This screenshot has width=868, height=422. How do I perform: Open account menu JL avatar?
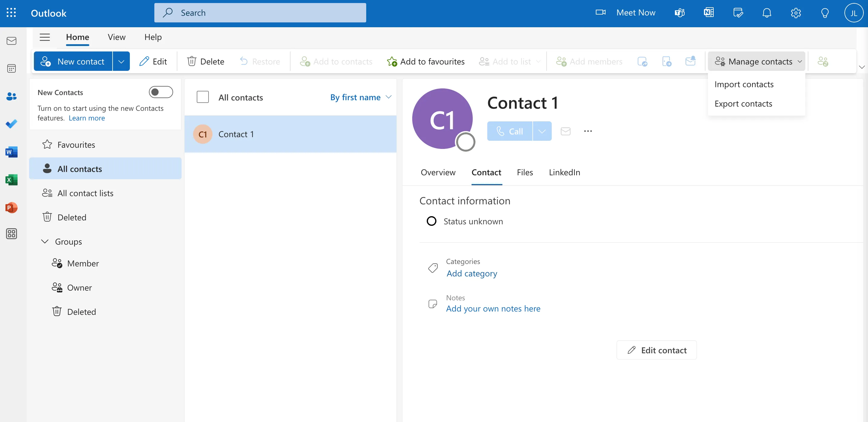tap(853, 13)
